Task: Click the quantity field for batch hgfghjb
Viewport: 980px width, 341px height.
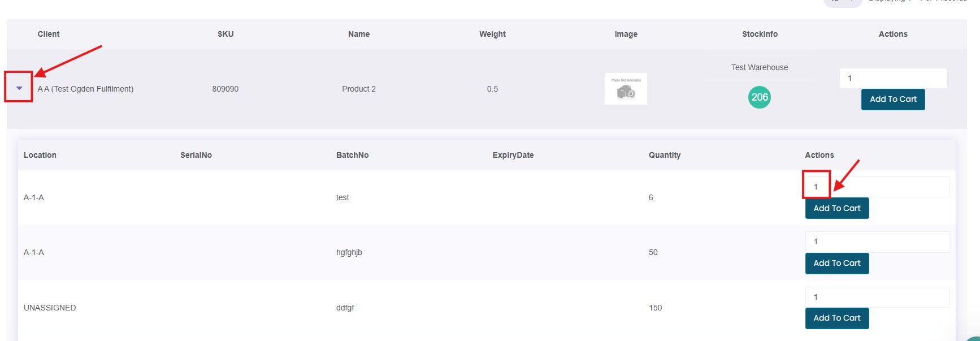Action: tap(877, 241)
